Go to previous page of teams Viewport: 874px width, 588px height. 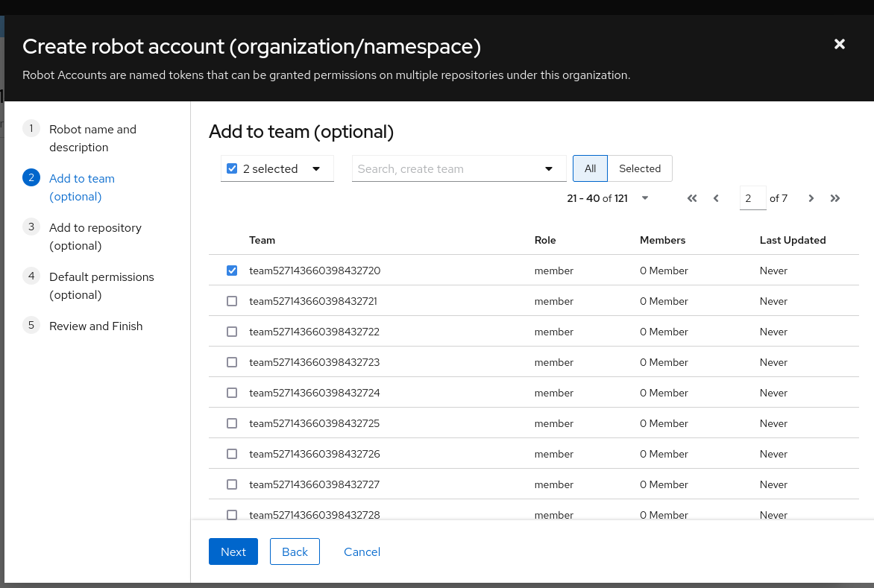(x=716, y=198)
